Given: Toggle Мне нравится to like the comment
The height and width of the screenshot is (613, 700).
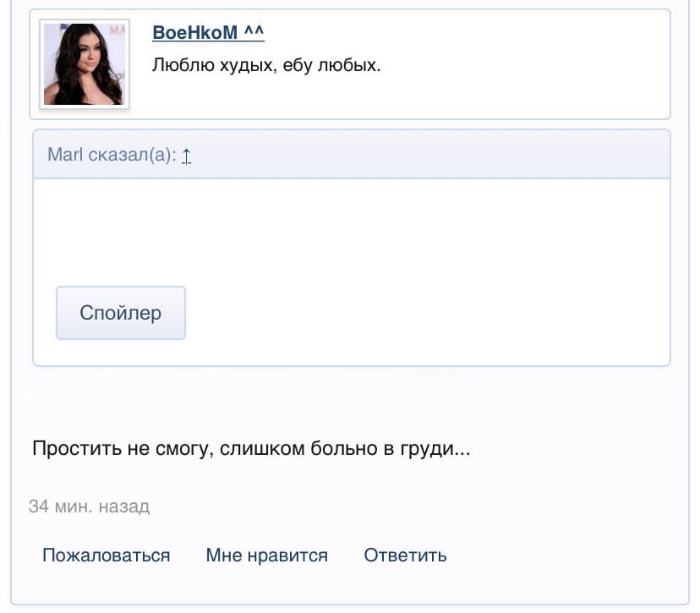Looking at the screenshot, I should (x=265, y=556).
